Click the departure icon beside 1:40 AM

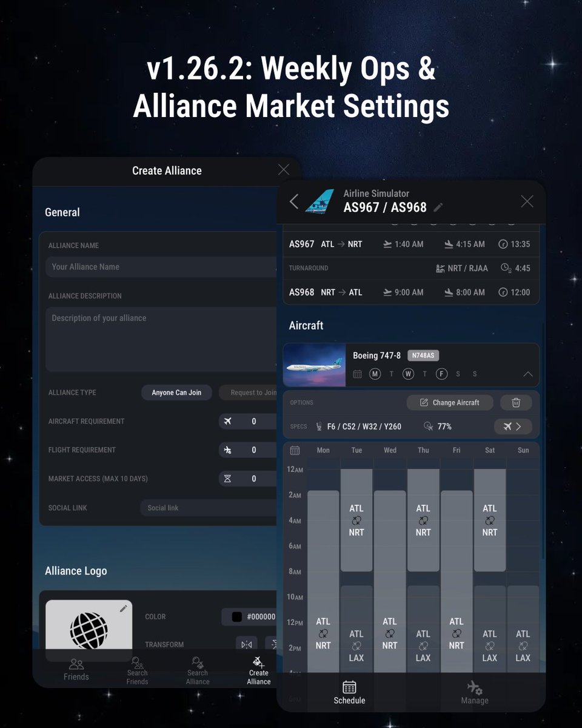tap(387, 244)
